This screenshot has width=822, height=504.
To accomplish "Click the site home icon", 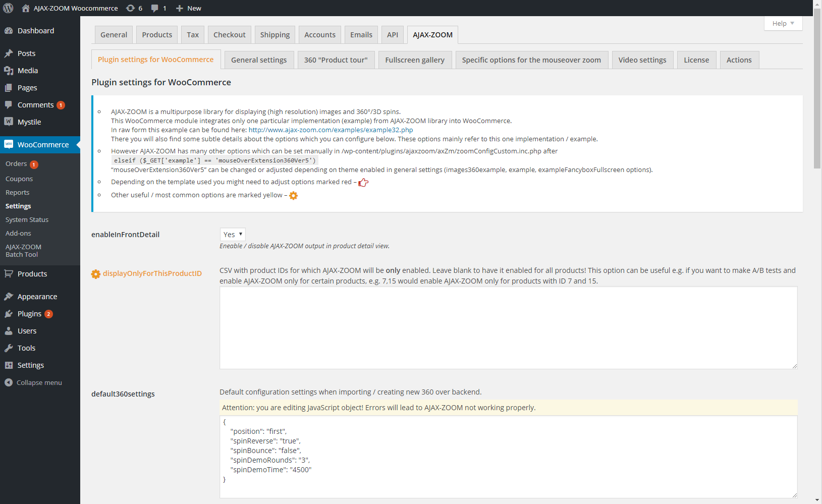I will 26,8.
